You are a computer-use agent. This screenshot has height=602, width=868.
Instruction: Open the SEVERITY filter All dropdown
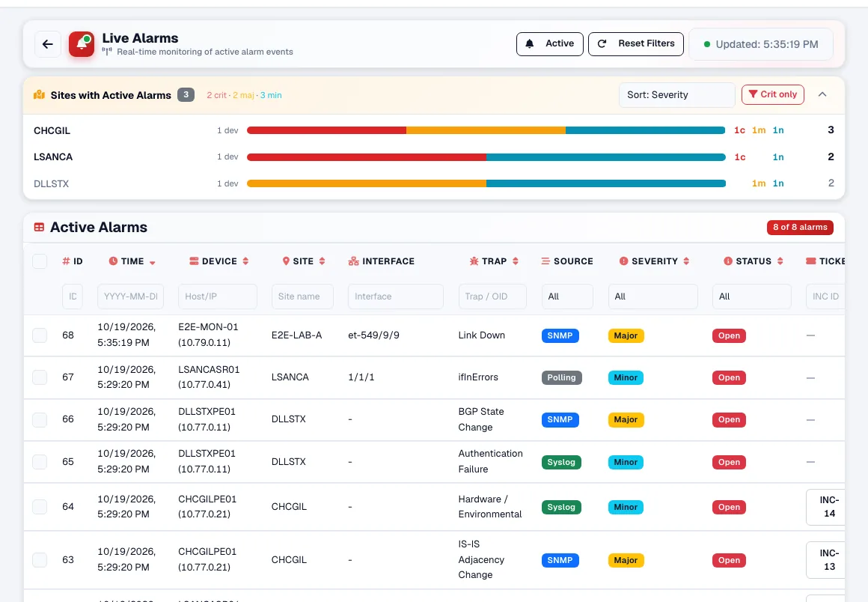[x=652, y=297]
